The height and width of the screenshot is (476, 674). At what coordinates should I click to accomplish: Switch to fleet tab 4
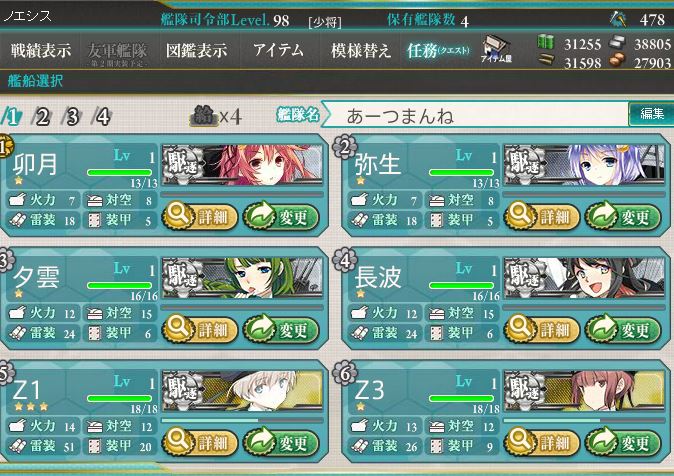(102, 117)
